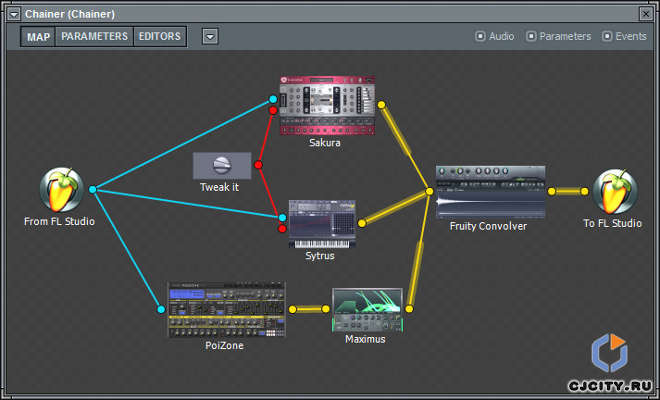Click the Fruity Convolver label text
The image size is (660, 400).
tap(488, 226)
